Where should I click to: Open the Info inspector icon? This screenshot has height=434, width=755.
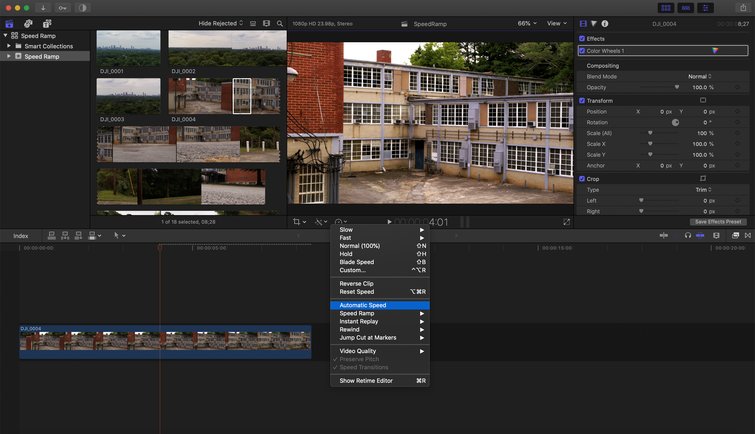[x=605, y=23]
